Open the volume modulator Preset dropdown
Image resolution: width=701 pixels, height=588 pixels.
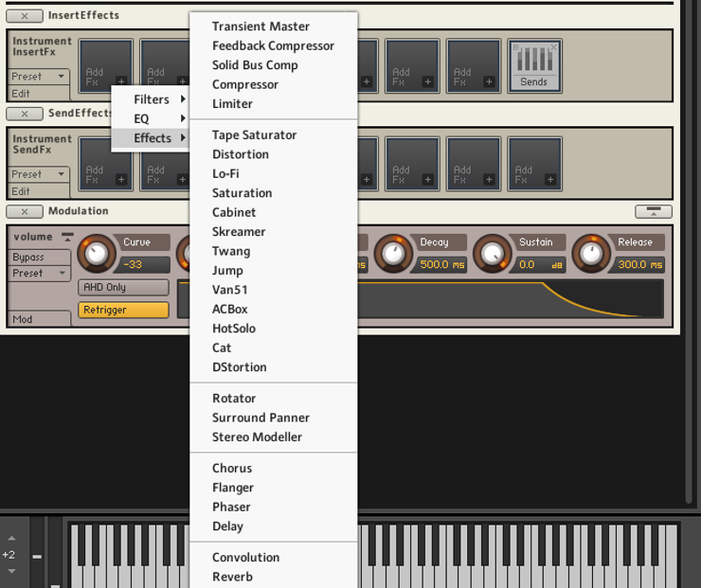(40, 273)
